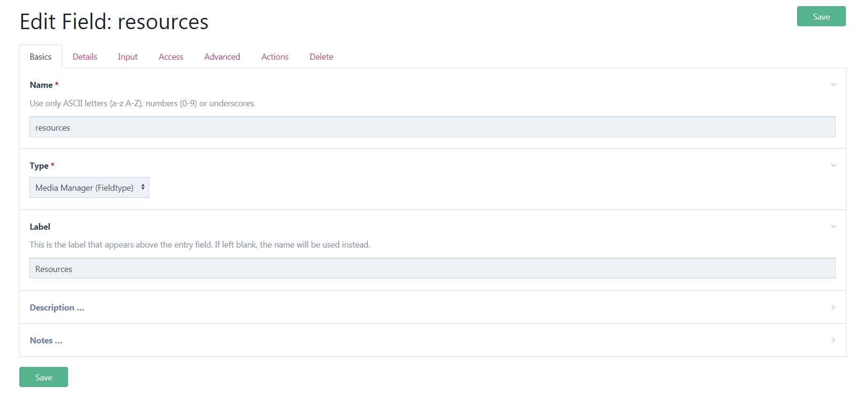Click the label description help text
The height and width of the screenshot is (396, 868).
[200, 245]
